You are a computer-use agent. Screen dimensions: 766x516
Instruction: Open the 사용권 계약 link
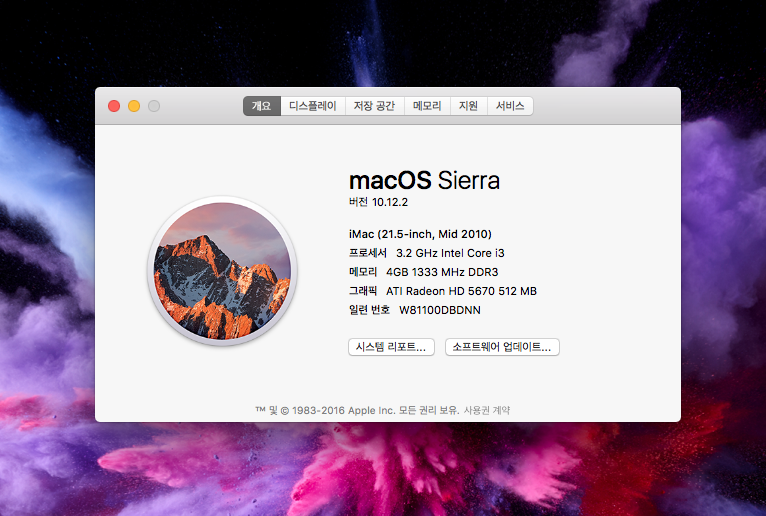click(x=487, y=410)
